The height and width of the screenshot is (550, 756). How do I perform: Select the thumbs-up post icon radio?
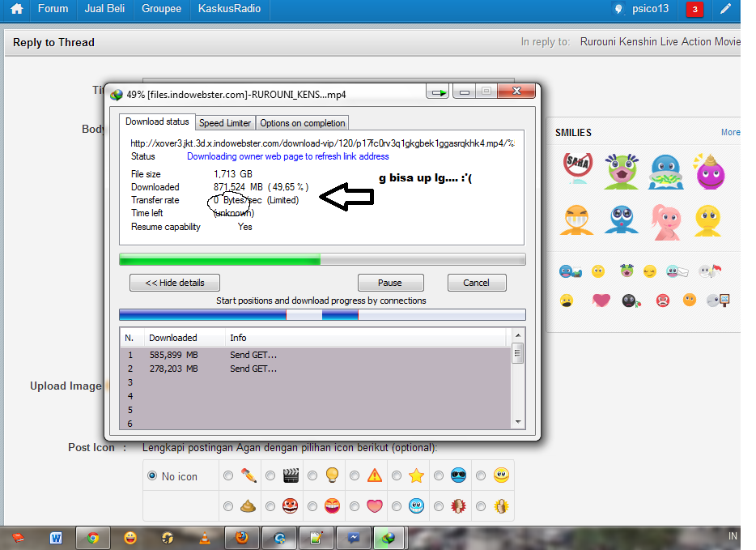click(x=481, y=506)
